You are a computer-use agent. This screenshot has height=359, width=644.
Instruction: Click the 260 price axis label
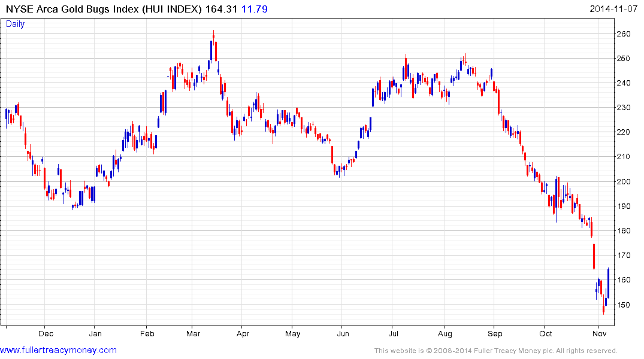click(x=624, y=34)
